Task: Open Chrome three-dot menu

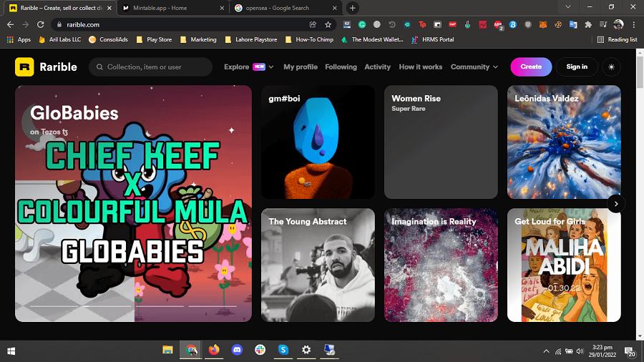Action: 634,24
